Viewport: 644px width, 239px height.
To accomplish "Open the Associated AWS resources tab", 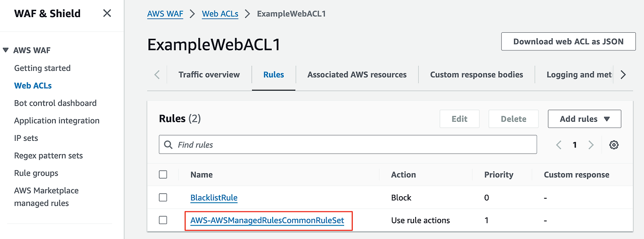I will [357, 74].
